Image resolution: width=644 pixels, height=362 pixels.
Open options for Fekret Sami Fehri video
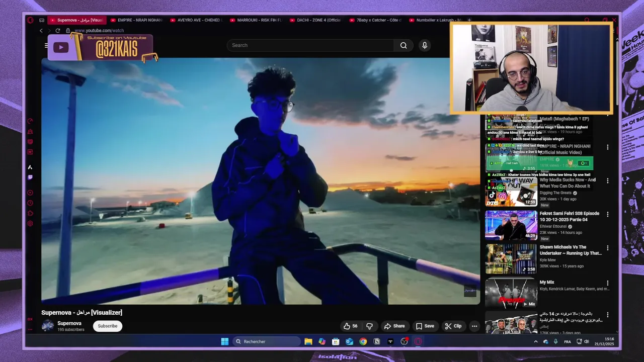(x=607, y=214)
